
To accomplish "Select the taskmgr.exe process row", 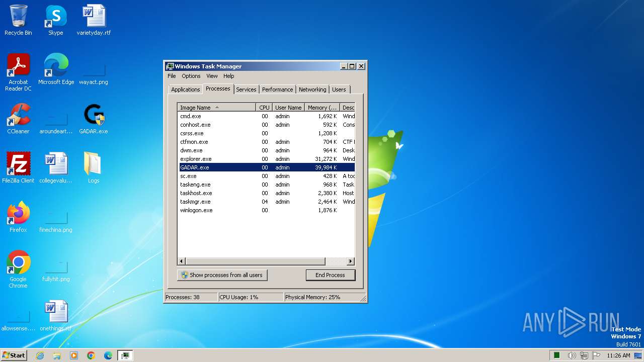I will (x=266, y=202).
